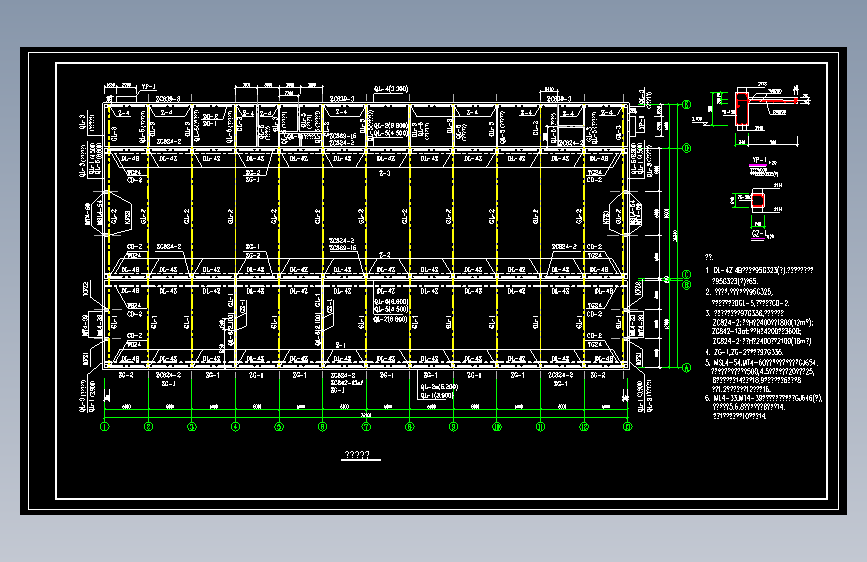Pick grid axis bubble C
The width and height of the screenshot is (867, 562).
pos(687,275)
